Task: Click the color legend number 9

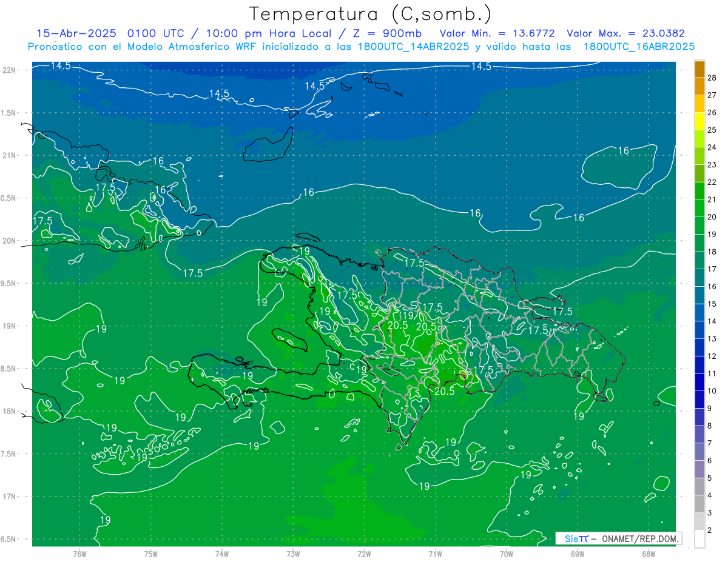Action: pyautogui.click(x=710, y=409)
